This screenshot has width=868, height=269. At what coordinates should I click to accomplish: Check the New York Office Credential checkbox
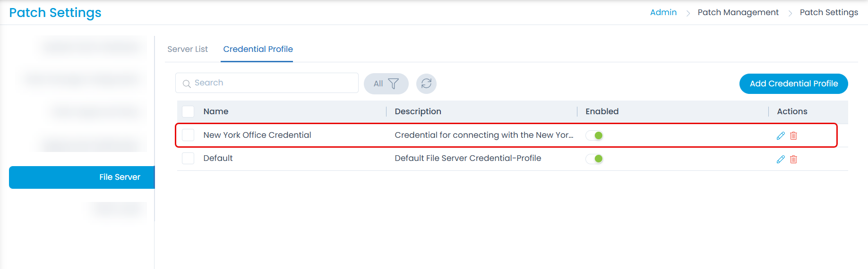(188, 135)
